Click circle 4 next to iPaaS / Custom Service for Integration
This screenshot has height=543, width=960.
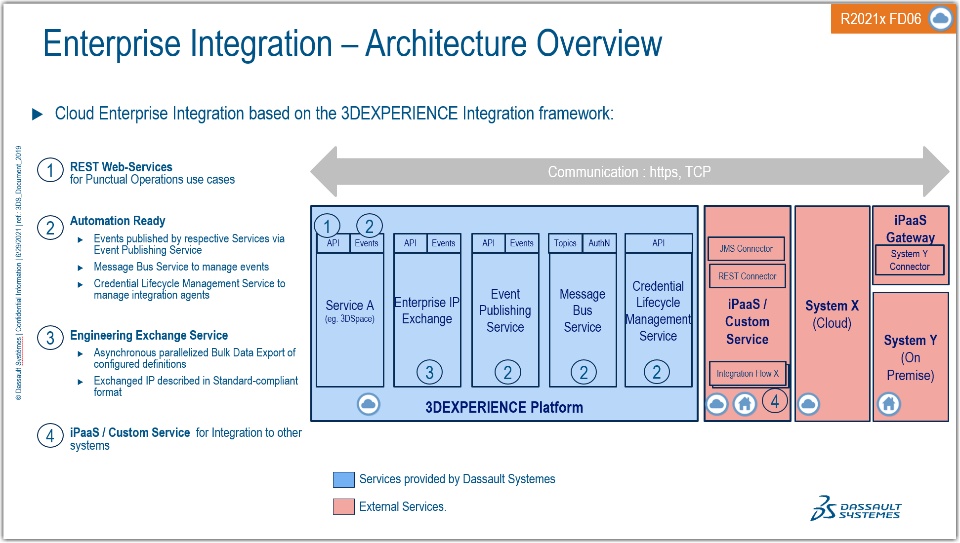coord(50,436)
